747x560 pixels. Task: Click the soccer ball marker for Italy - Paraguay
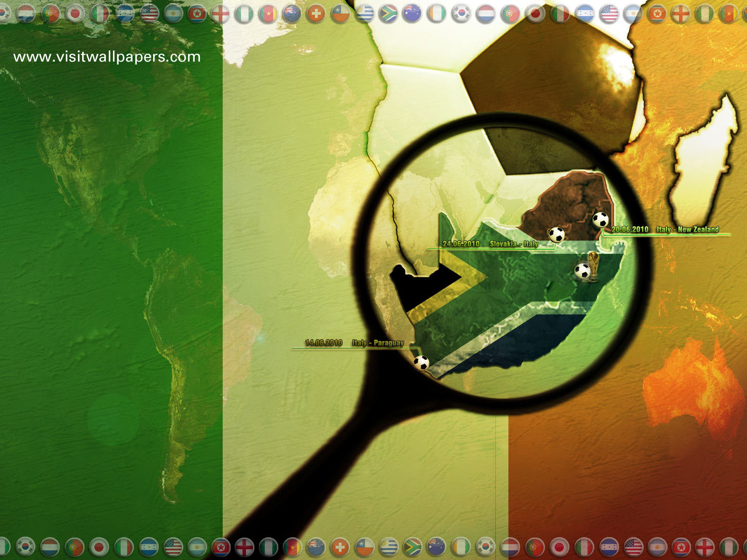[x=421, y=363]
